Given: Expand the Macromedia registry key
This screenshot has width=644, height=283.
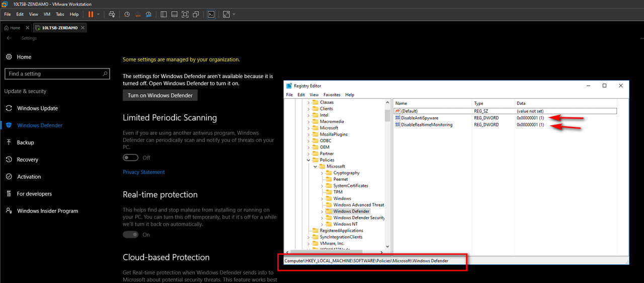Looking at the screenshot, I should point(308,121).
